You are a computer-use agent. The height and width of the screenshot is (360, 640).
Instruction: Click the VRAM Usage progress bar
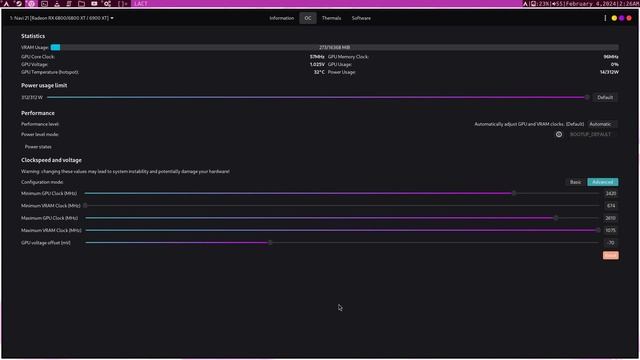pos(335,47)
